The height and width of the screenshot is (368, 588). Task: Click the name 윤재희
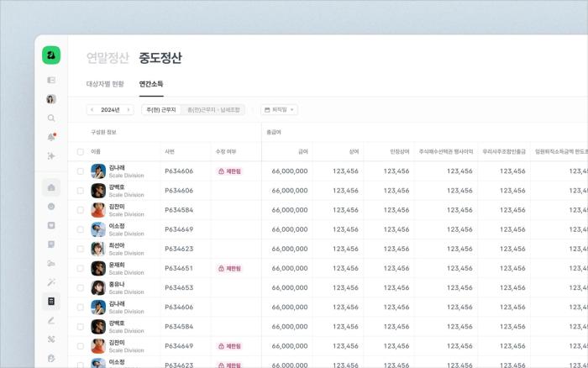tap(117, 265)
